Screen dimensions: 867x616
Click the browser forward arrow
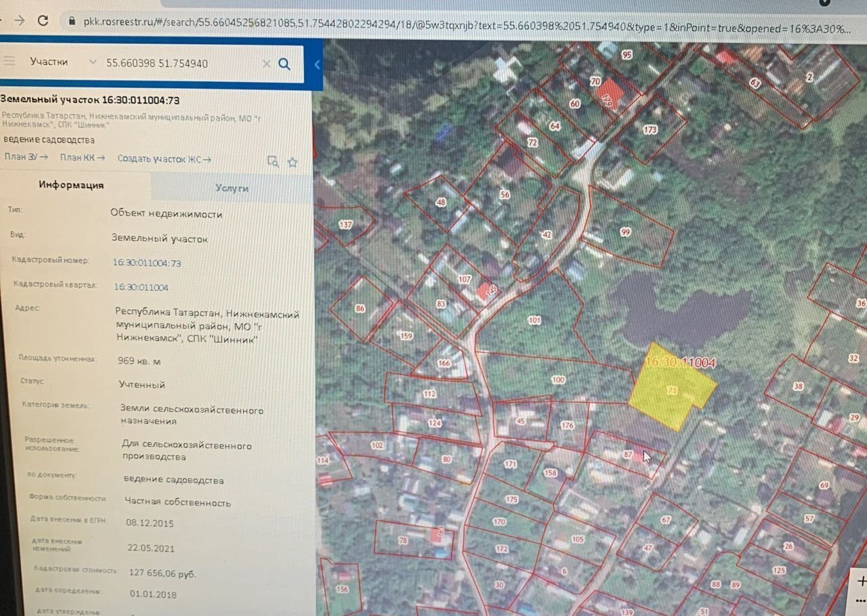point(18,20)
